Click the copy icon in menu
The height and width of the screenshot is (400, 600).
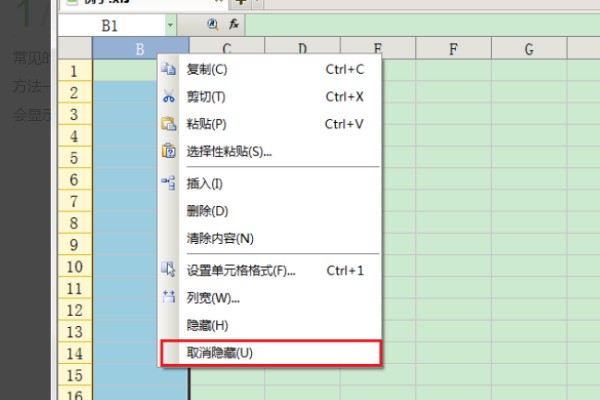(x=168, y=69)
